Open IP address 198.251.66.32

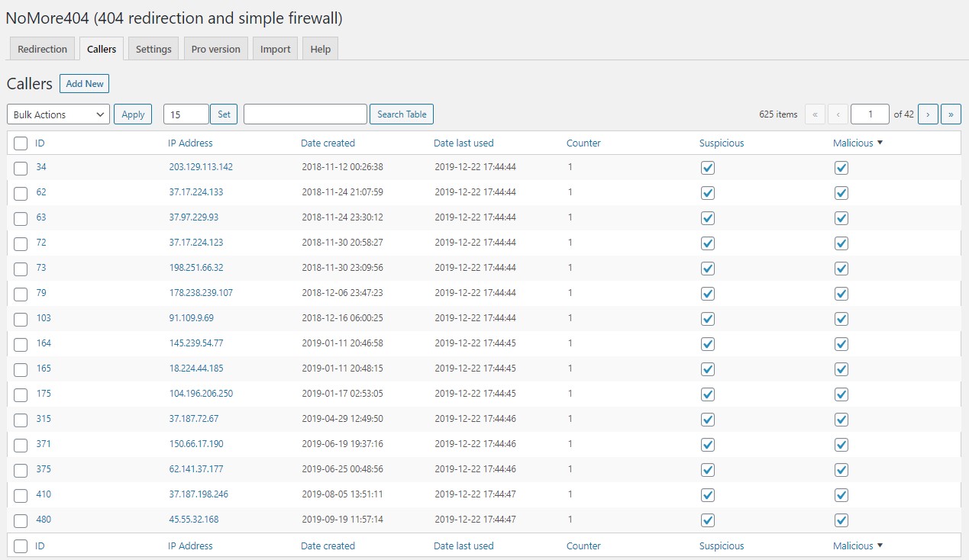coord(196,267)
